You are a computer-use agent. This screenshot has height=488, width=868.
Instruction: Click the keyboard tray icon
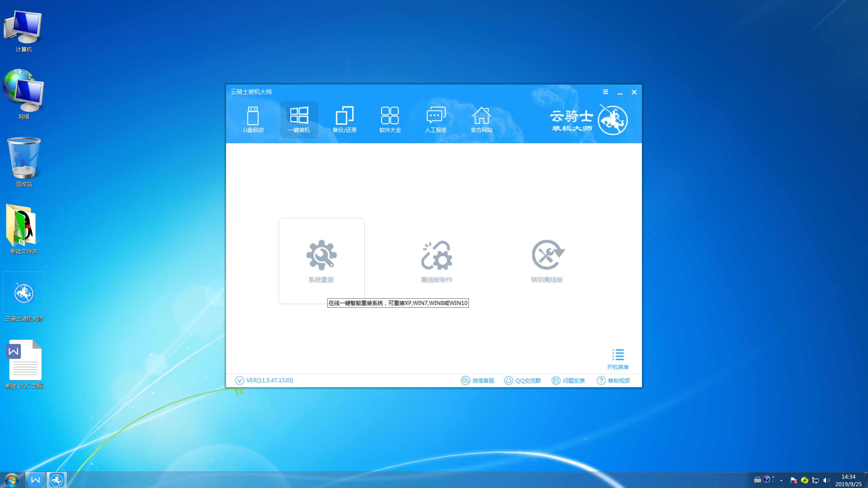click(757, 480)
